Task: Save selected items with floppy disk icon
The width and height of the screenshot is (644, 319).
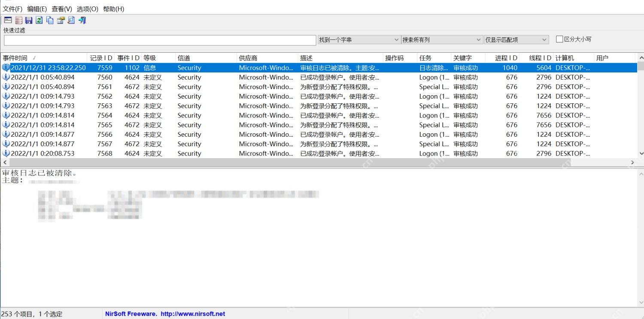Action: (29, 20)
